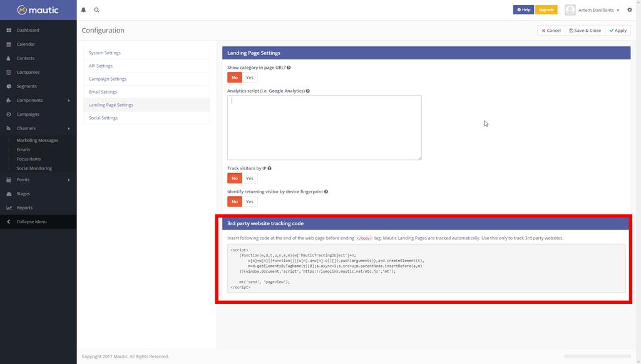Viewport: 641px width, 364px height.
Task: Click help icon beside Track visitors by IP
Action: [269, 168]
